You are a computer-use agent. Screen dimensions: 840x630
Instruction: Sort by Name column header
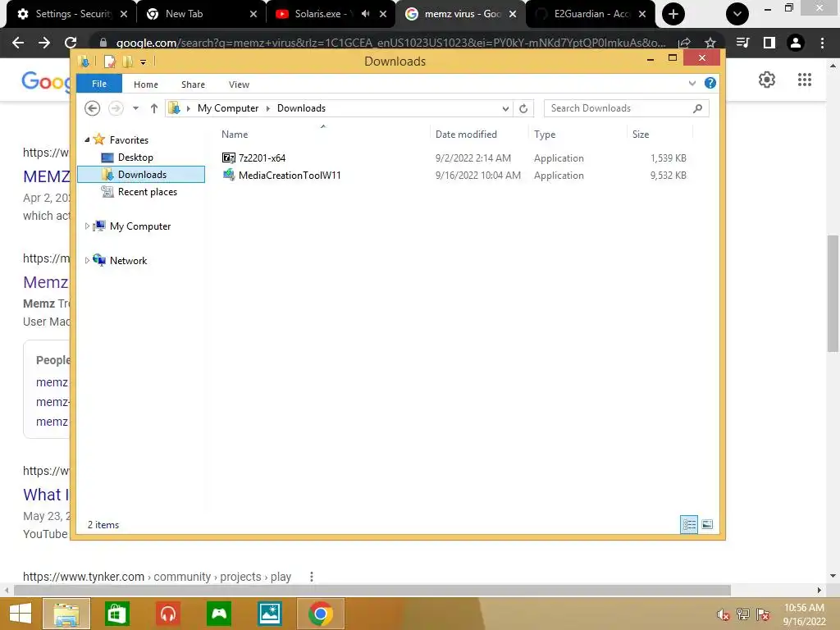[235, 135]
